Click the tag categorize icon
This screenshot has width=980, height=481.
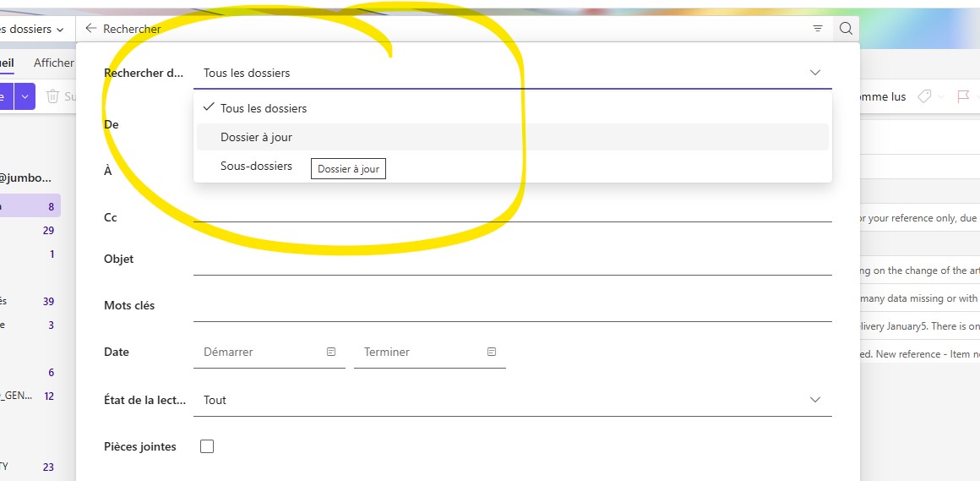924,96
